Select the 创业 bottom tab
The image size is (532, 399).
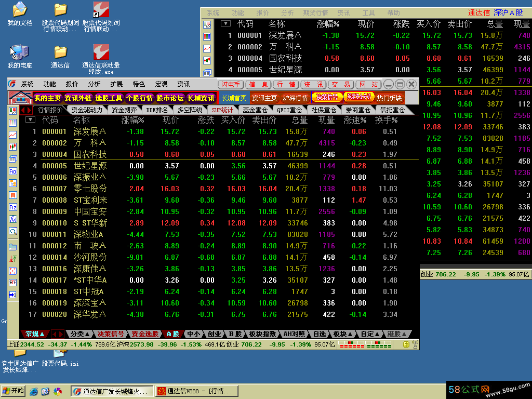pos(214,334)
